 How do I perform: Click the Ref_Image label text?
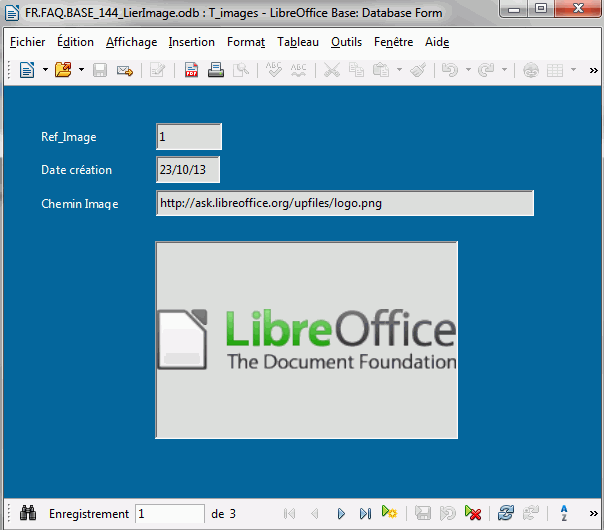click(x=69, y=137)
